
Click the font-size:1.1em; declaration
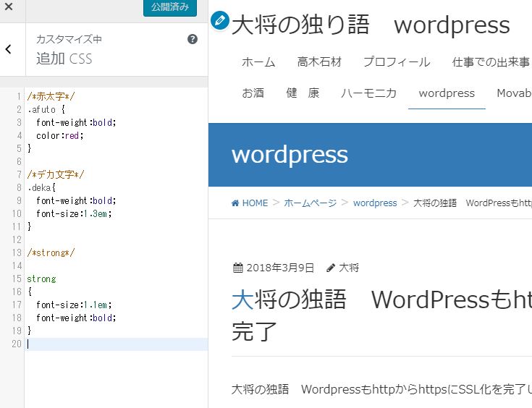point(74,305)
